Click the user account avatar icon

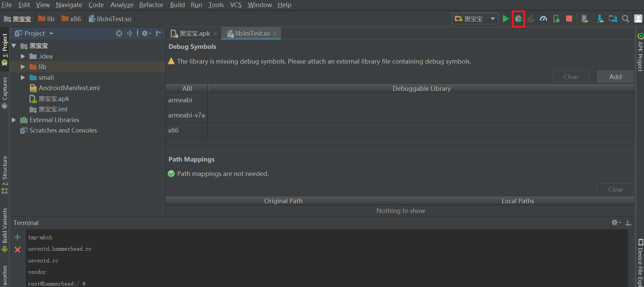[638, 19]
